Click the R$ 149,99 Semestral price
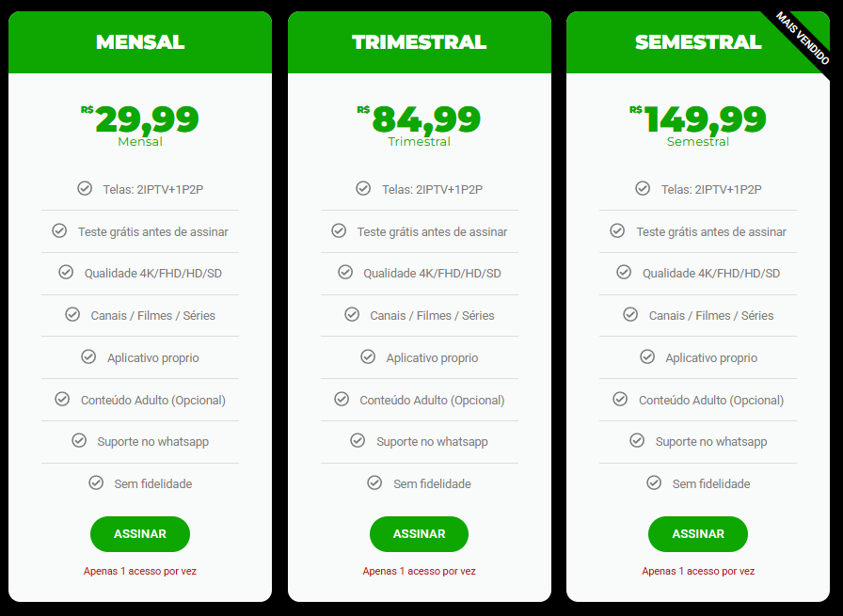This screenshot has height=616, width=843. (698, 119)
